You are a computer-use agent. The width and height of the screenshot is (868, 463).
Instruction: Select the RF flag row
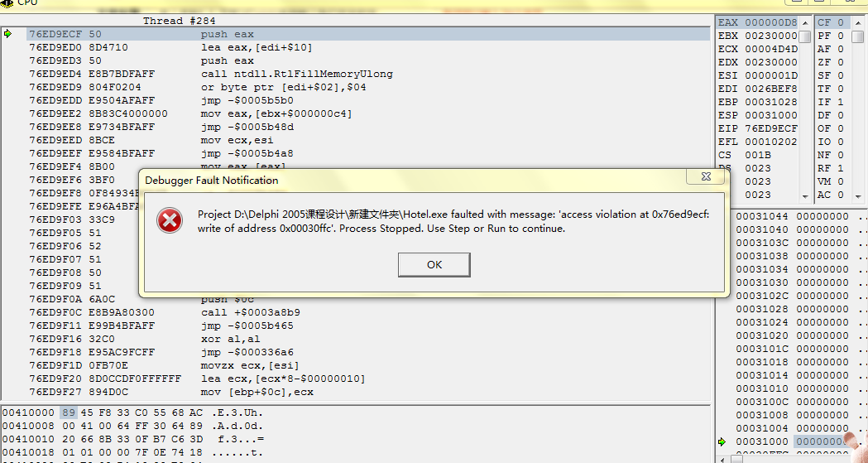(832, 168)
